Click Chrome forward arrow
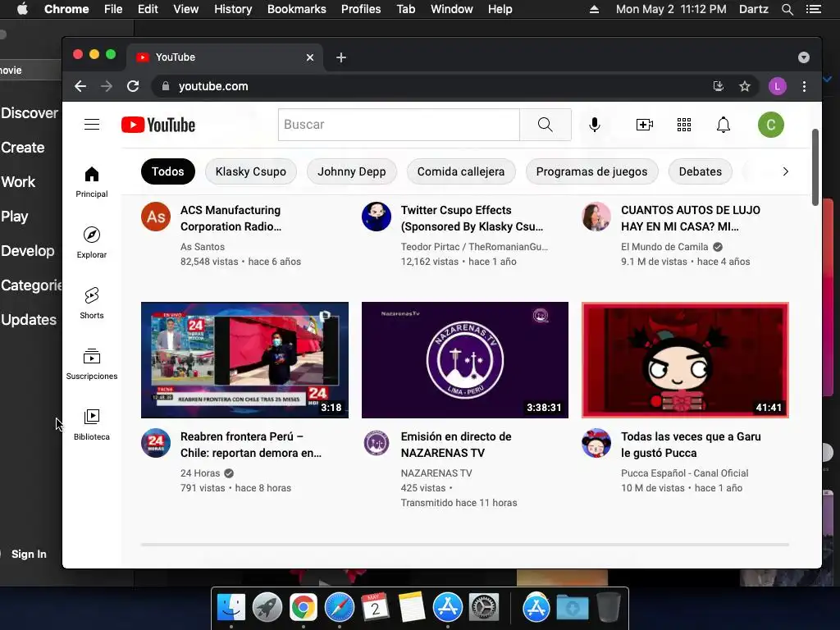This screenshot has width=840, height=630. tap(107, 86)
